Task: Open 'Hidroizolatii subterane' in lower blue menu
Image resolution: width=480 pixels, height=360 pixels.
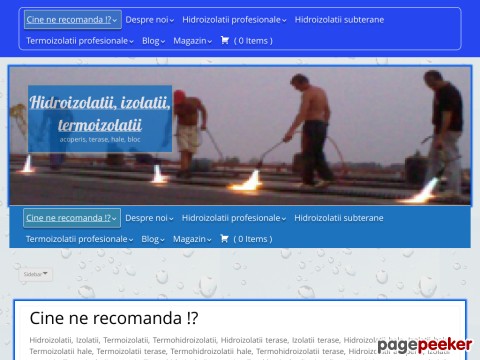Action: pyautogui.click(x=339, y=218)
